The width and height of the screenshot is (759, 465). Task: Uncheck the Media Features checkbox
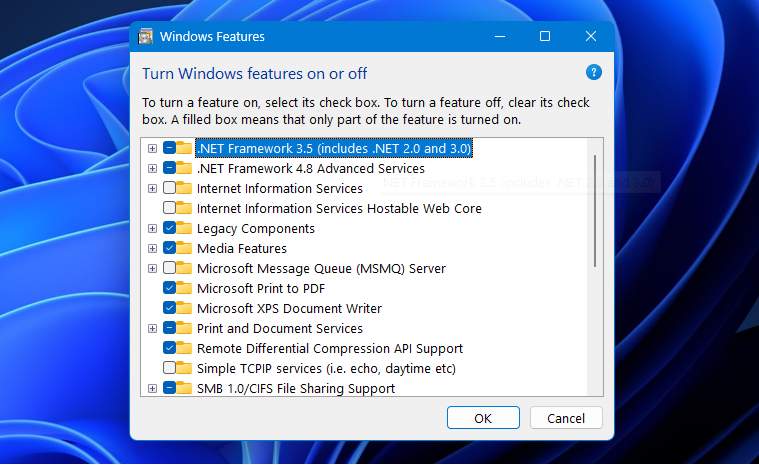click(x=169, y=248)
